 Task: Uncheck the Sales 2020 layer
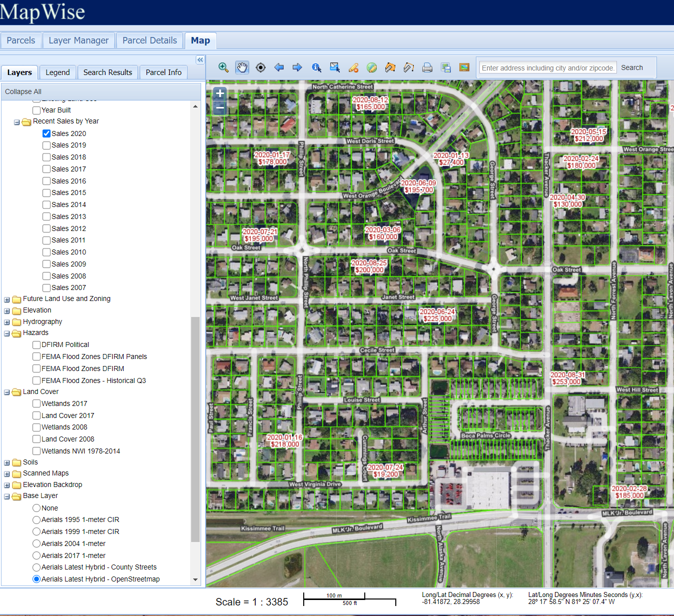(47, 133)
